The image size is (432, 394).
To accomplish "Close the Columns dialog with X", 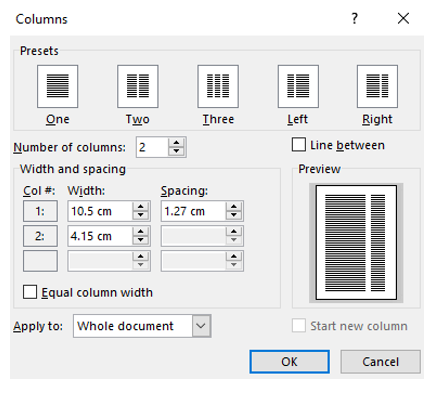I will (403, 18).
